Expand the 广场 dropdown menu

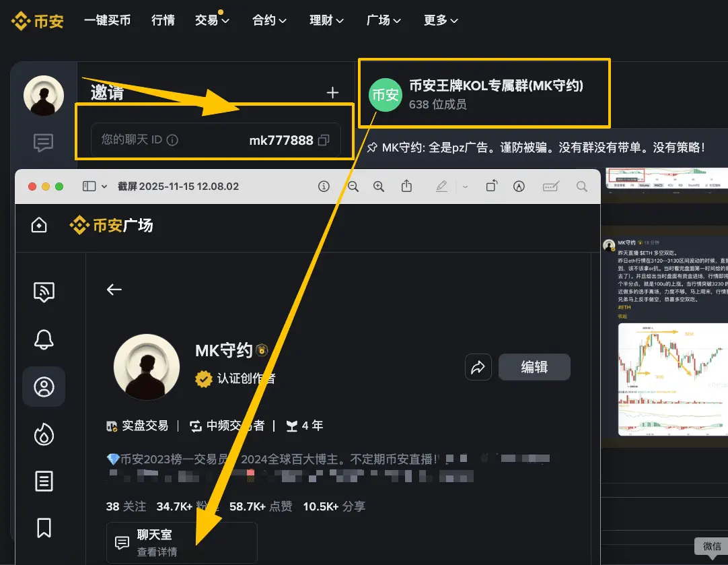click(384, 20)
